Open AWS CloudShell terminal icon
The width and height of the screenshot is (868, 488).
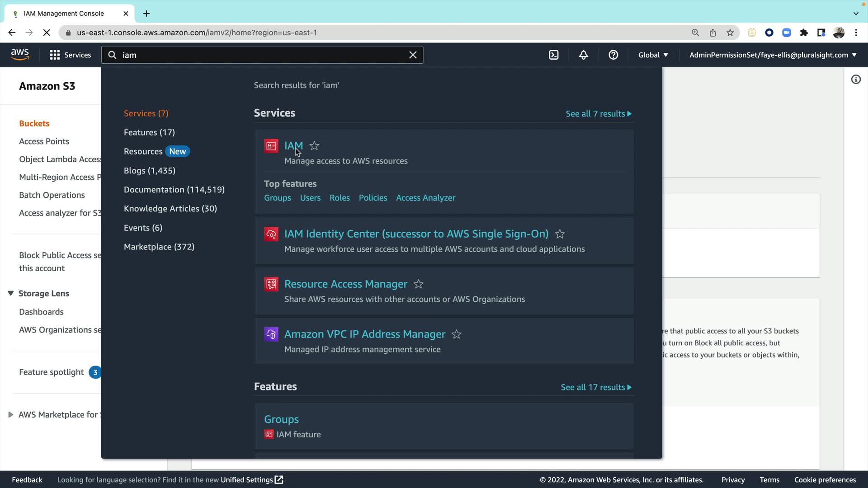coord(554,55)
